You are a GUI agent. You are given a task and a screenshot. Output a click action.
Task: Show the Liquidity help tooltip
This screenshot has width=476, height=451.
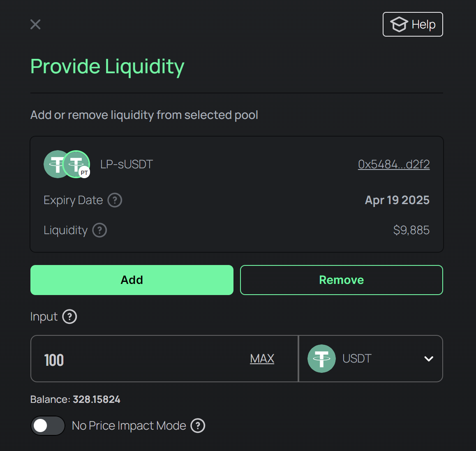[99, 230]
